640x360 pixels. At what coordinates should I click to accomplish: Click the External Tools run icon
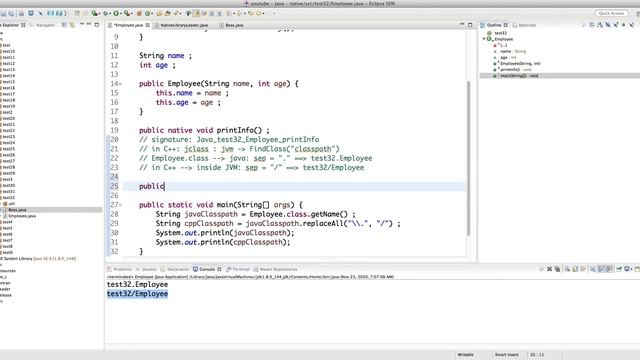point(127,13)
